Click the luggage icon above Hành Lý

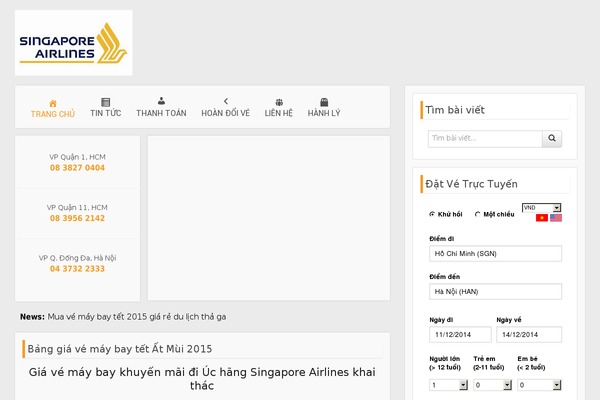324,102
